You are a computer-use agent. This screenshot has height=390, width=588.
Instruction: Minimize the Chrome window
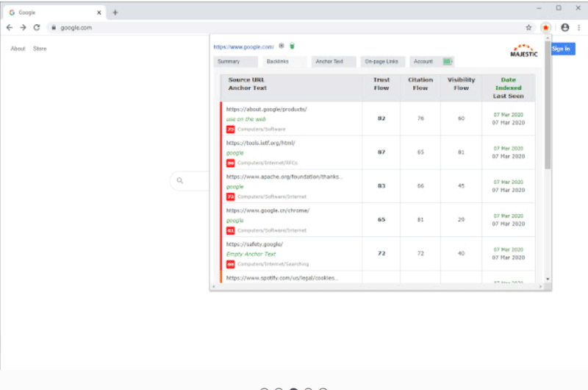click(x=539, y=8)
